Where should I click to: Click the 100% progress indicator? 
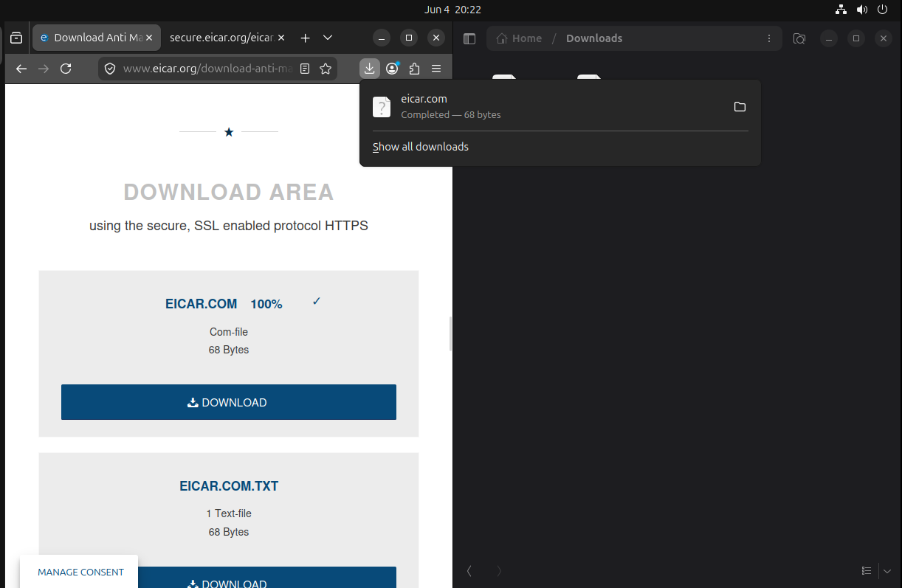click(266, 304)
